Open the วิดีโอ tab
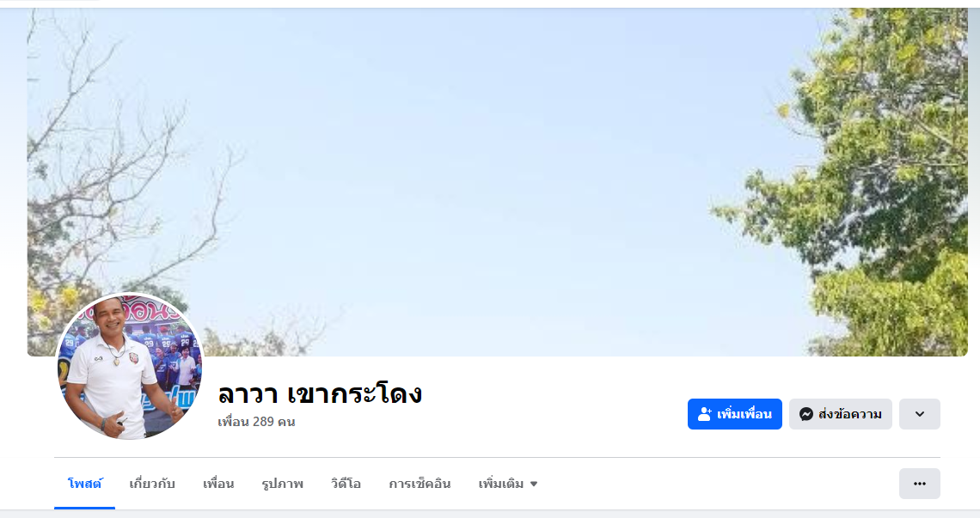The image size is (980, 518). point(346,484)
